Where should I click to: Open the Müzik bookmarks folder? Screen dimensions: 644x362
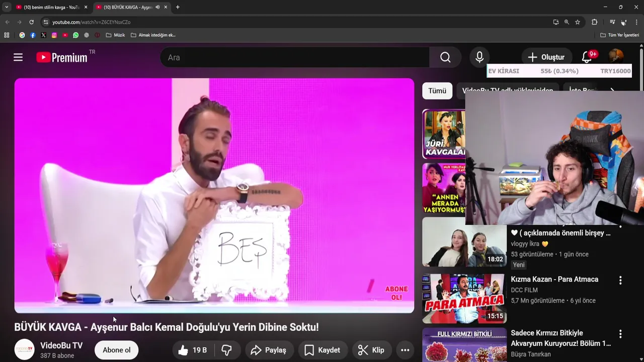click(x=115, y=35)
